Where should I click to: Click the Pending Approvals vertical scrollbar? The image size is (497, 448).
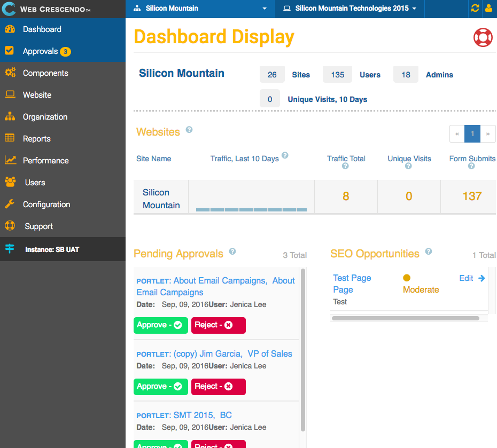[302, 350]
